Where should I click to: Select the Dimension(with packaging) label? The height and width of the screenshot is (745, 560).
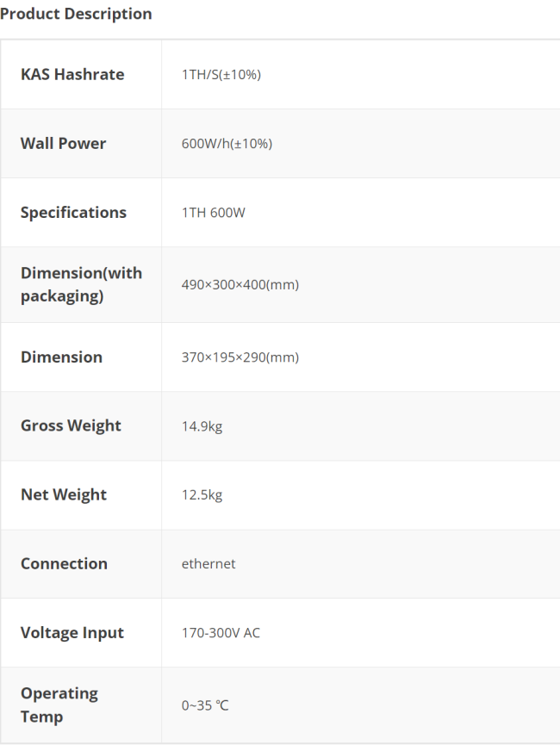(x=81, y=284)
